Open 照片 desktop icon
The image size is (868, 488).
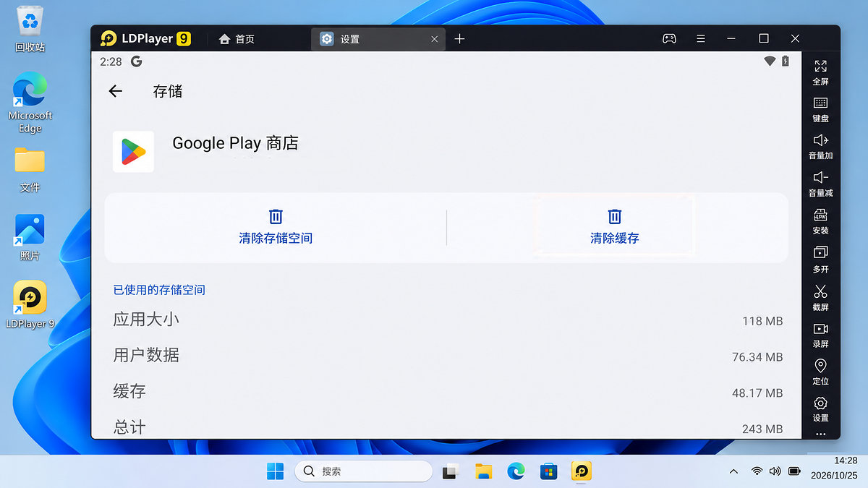(30, 237)
